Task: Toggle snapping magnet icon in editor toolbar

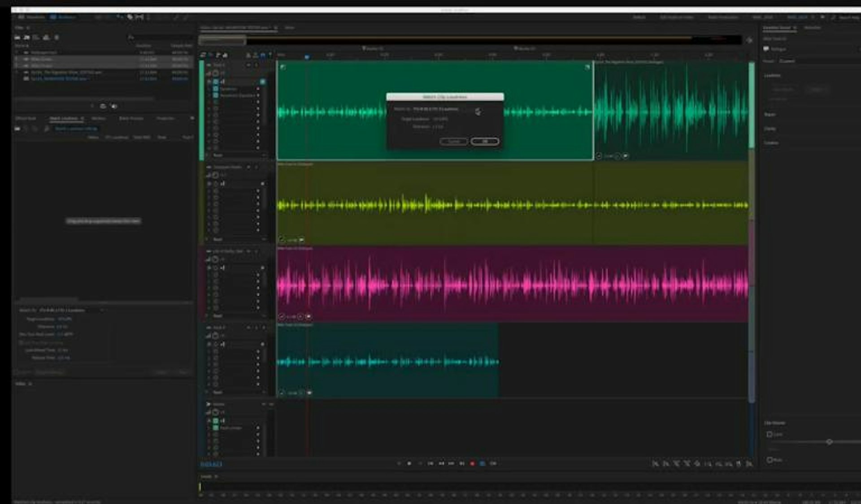Action: (263, 55)
